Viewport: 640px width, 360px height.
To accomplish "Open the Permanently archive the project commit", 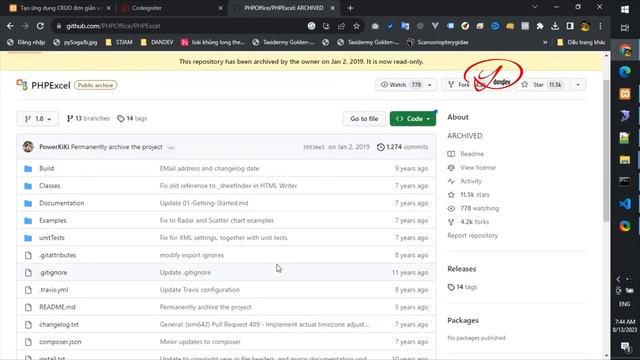I will coord(117,147).
